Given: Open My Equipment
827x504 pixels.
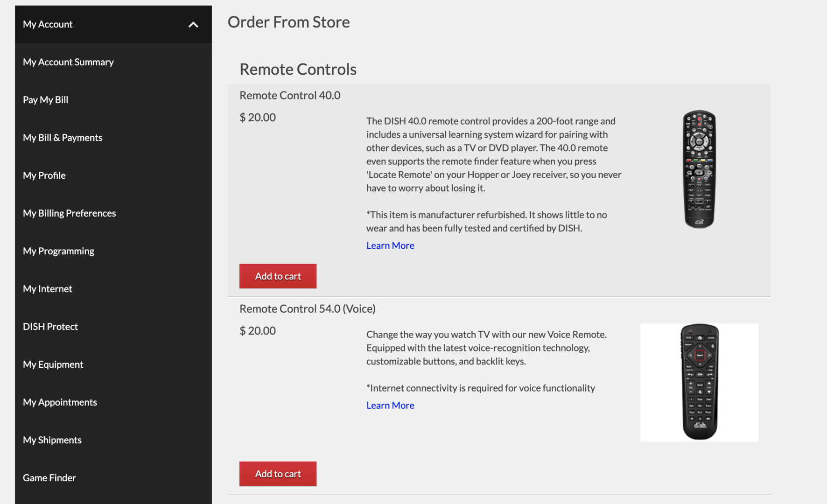Looking at the screenshot, I should tap(53, 364).
